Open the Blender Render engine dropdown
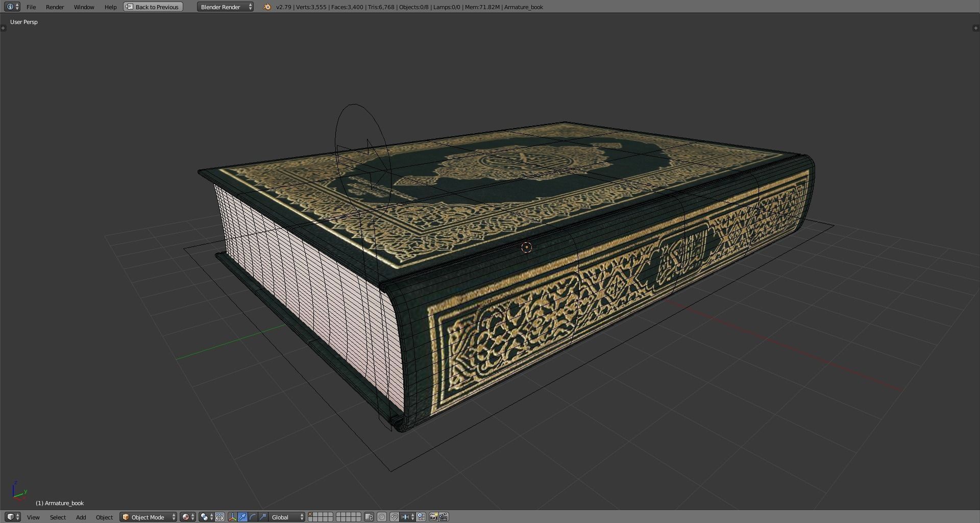 (x=225, y=7)
